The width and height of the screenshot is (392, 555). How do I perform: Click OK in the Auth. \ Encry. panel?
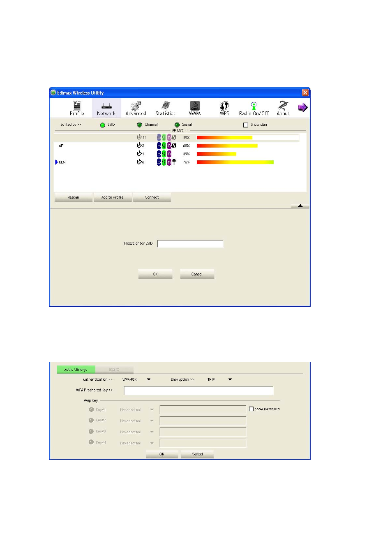[162, 454]
